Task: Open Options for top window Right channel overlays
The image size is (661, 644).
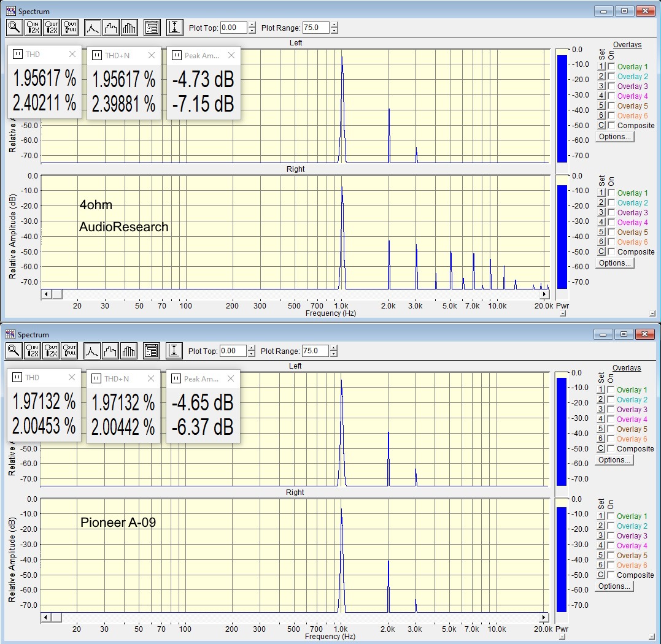Action: click(614, 263)
